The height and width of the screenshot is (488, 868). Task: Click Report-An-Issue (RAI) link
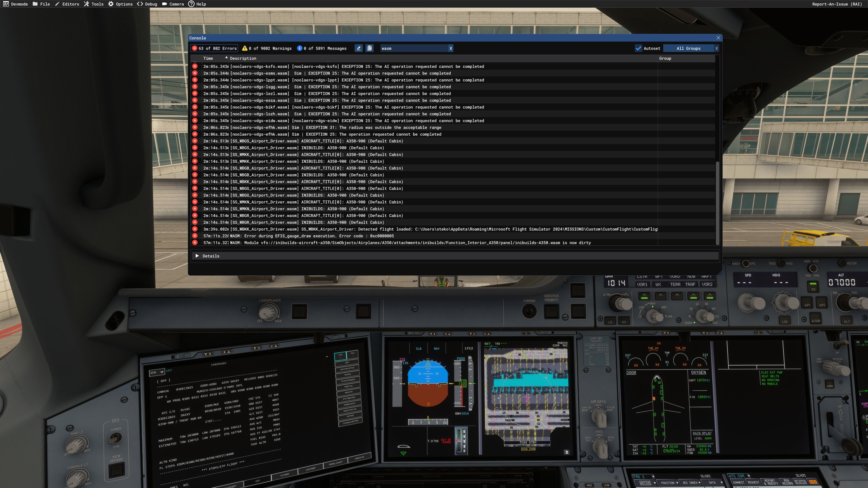[836, 4]
